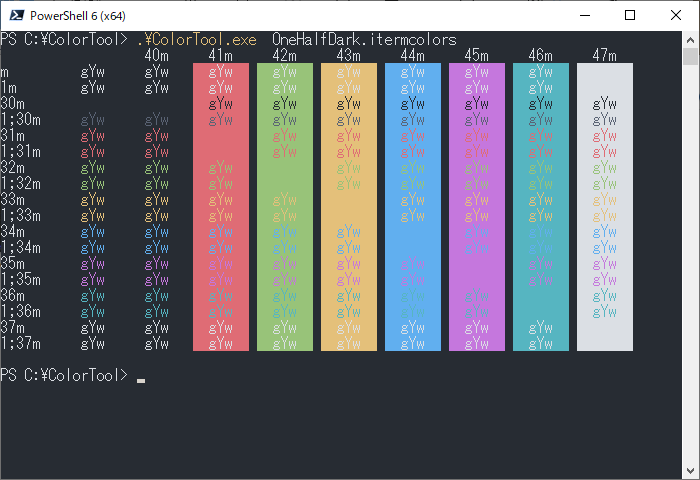700x480 pixels.
Task: Click the '1;37m' row label
Action: (x=21, y=344)
